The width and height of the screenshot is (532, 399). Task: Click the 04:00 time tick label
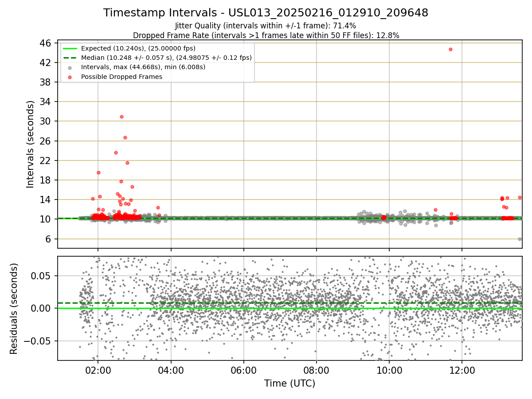(x=171, y=370)
